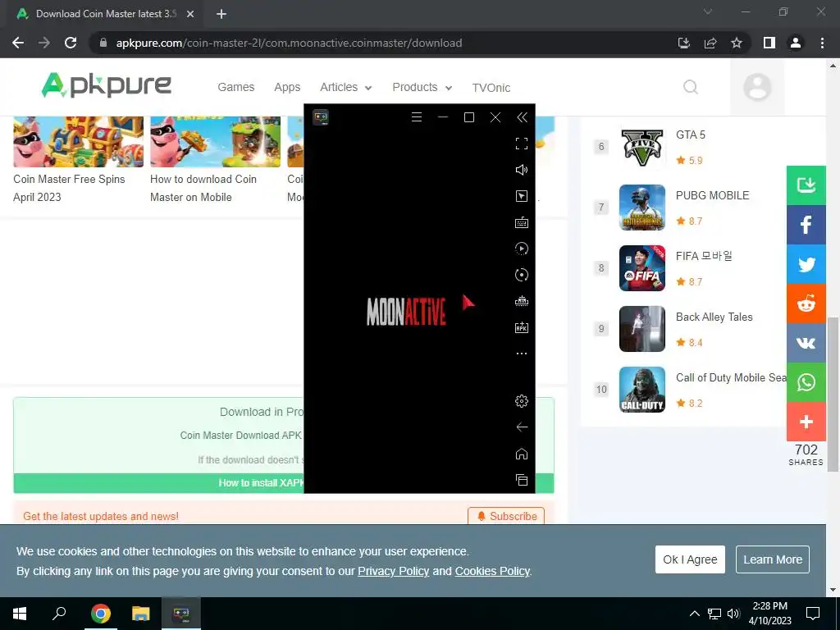This screenshot has height=630, width=840.
Task: Click the Call of Duty Mobile thumbnail
Action: click(x=641, y=390)
